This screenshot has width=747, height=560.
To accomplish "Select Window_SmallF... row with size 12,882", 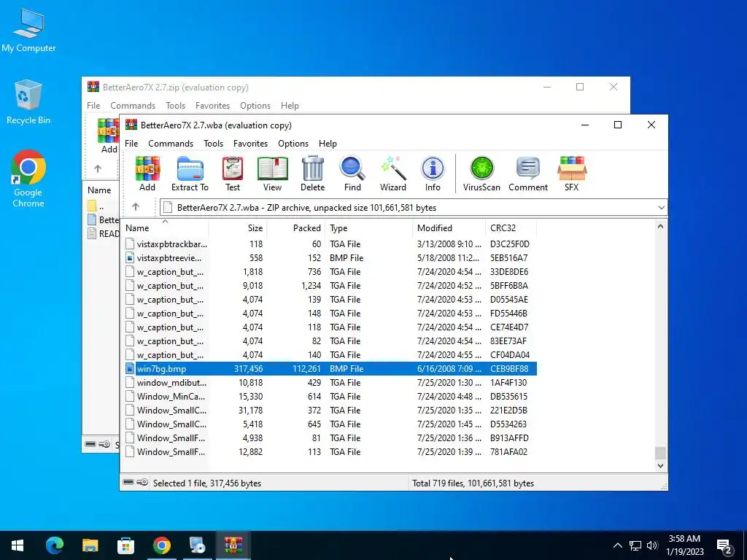I will click(330, 451).
